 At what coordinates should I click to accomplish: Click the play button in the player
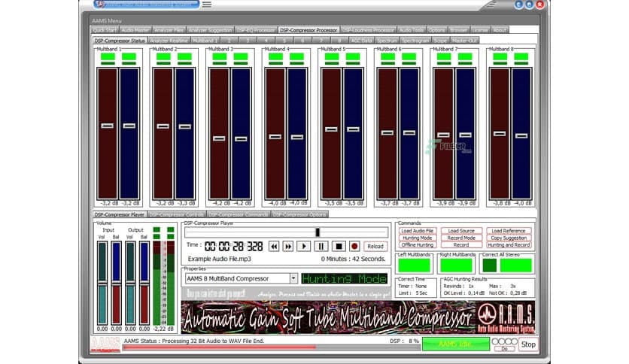[304, 246]
